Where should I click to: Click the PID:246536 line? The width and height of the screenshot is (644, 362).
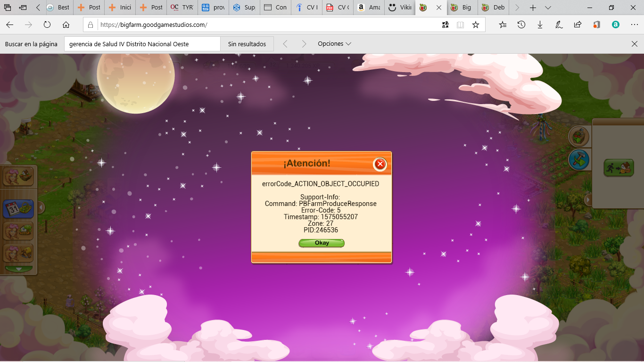tap(321, 230)
